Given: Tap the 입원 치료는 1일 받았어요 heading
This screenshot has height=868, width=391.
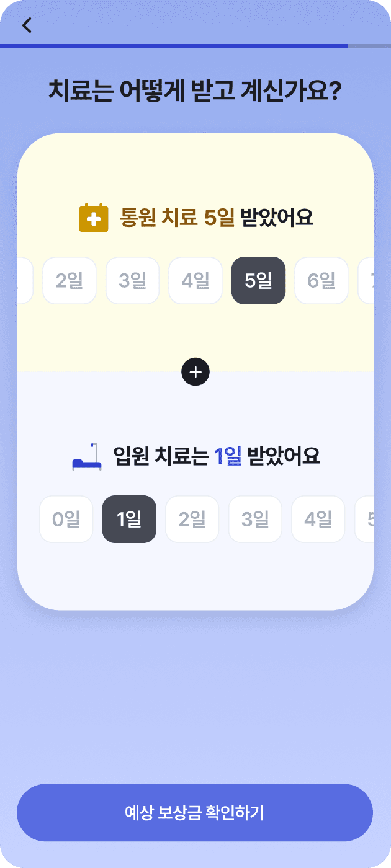Looking at the screenshot, I should (x=217, y=456).
